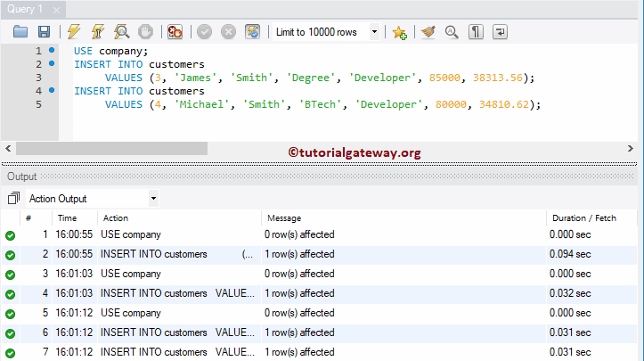Click the Message column header
The image size is (644, 361).
click(x=282, y=217)
